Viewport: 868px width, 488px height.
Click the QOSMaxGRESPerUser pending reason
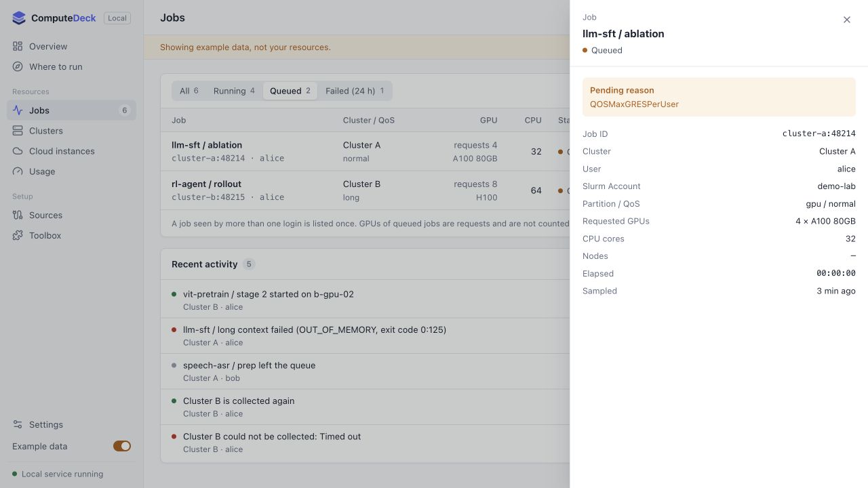[x=634, y=104]
